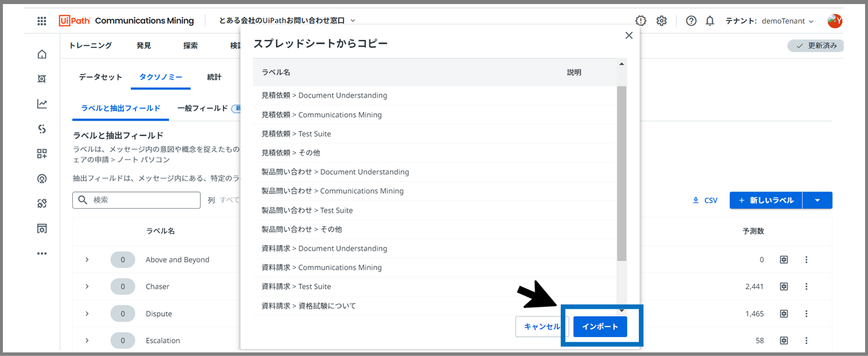
Task: Click the UiPath Communications Mining logo
Action: (126, 21)
